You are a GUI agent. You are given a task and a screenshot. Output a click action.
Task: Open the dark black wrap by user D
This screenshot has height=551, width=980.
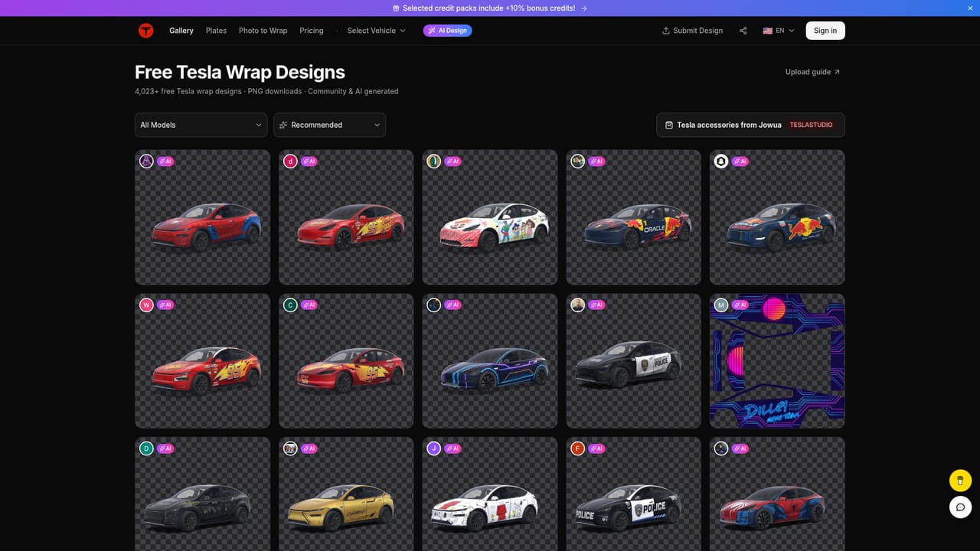click(202, 494)
